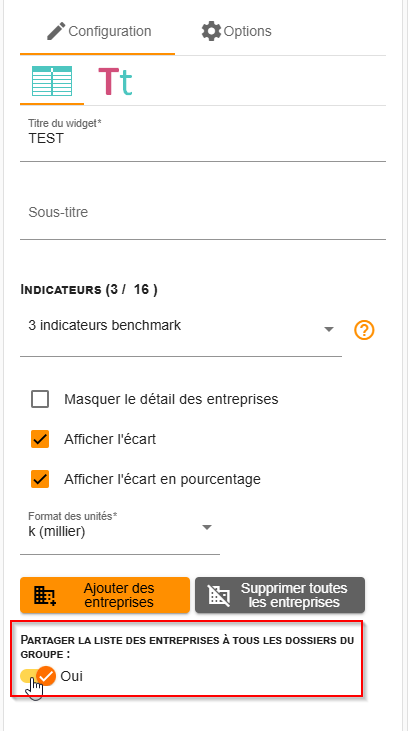
Task: Check Masquer le détail des entreprises
Action: coord(40,400)
